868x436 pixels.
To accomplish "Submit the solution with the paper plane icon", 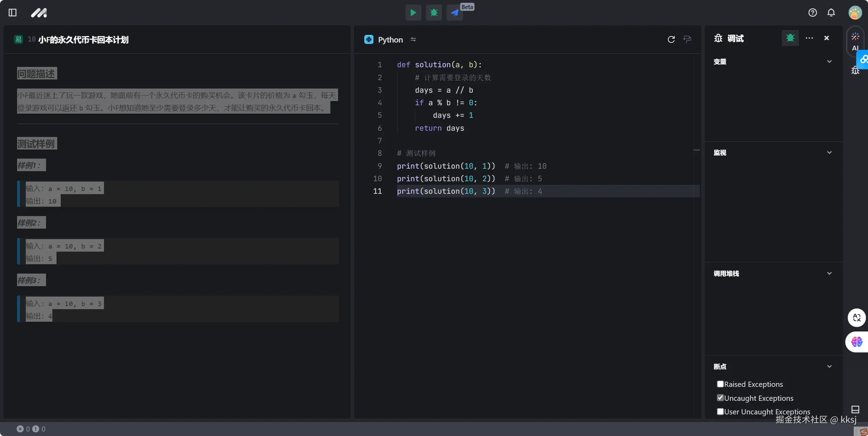I will 454,13.
